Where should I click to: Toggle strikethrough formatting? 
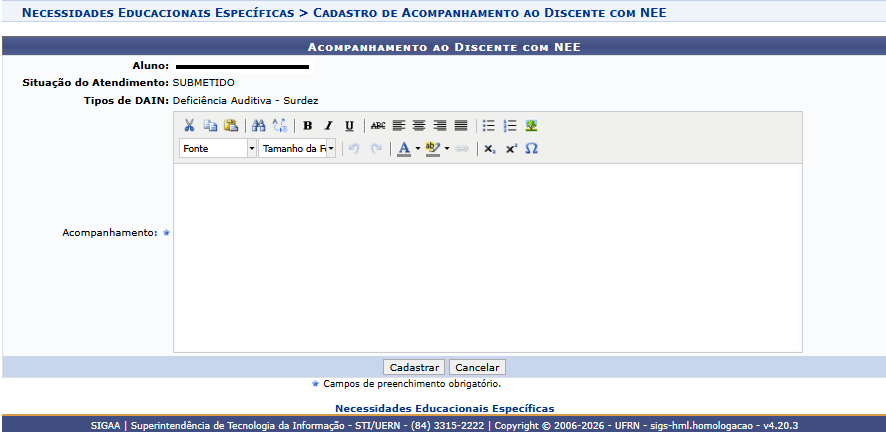(x=378, y=125)
